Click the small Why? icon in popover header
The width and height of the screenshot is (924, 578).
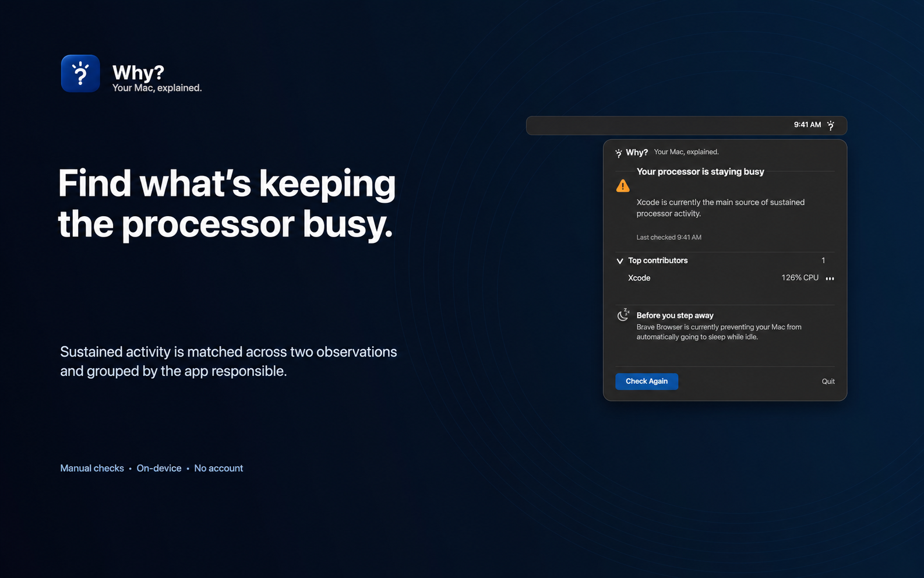[x=619, y=153]
